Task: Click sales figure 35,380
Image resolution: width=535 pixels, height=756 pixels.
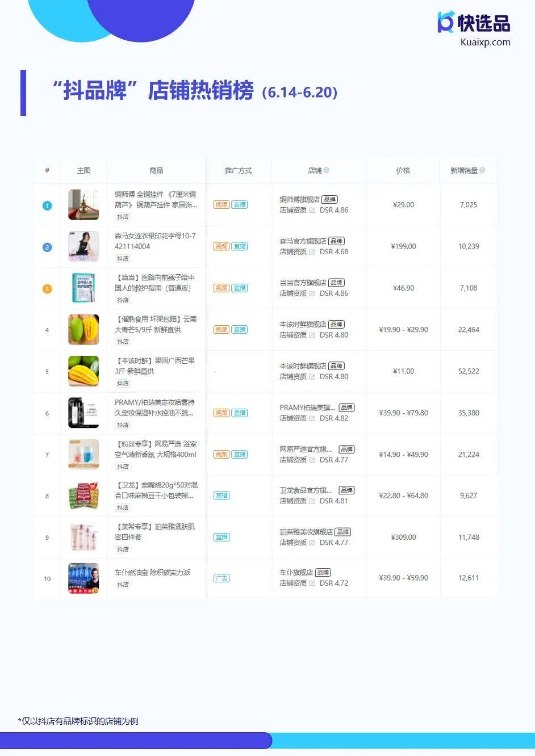Action: coord(469,413)
